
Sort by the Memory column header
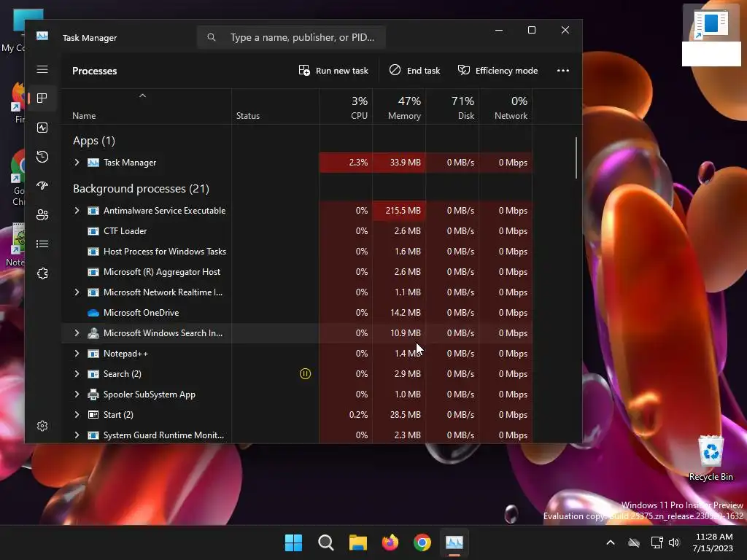399,108
